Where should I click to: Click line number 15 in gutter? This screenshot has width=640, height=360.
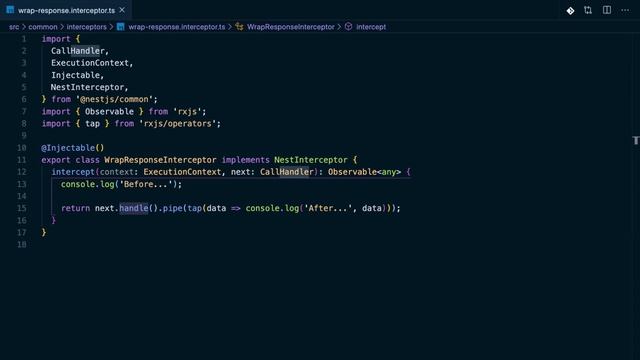(x=22, y=208)
